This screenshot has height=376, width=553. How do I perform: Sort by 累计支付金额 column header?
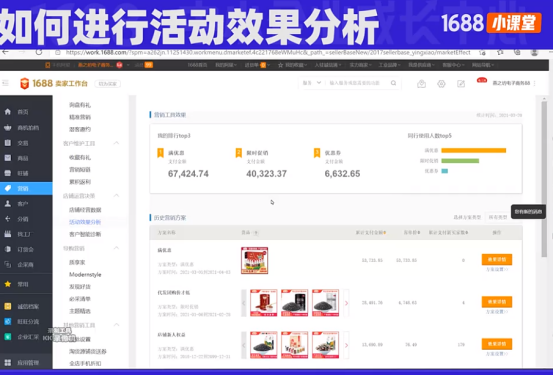point(371,232)
